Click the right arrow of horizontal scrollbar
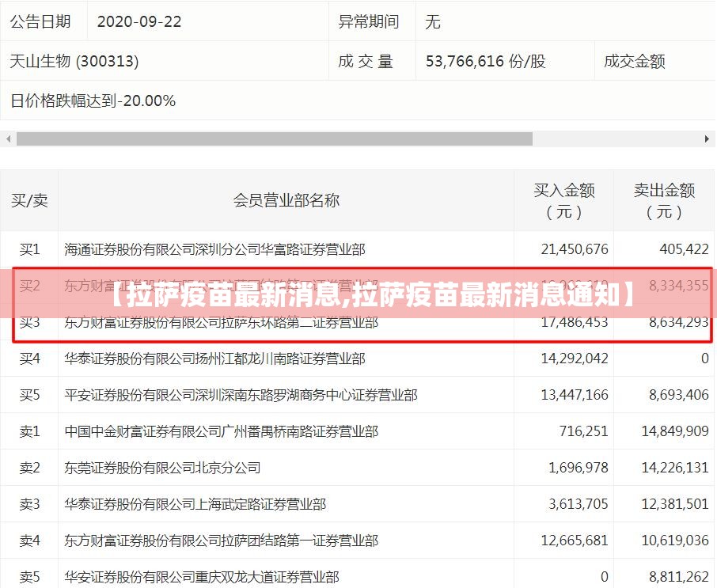Image resolution: width=717 pixels, height=588 pixels. 707,139
